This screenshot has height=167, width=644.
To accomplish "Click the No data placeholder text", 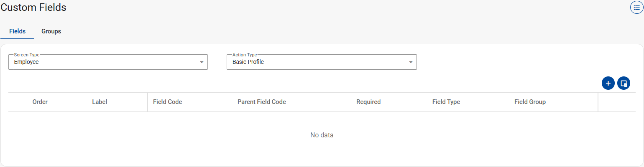I will [x=322, y=135].
